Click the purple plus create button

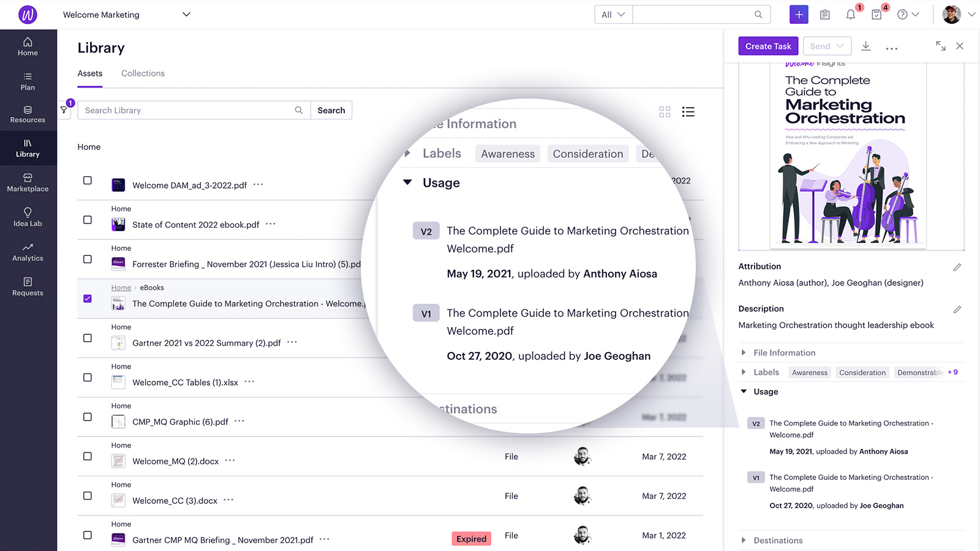pyautogui.click(x=799, y=15)
